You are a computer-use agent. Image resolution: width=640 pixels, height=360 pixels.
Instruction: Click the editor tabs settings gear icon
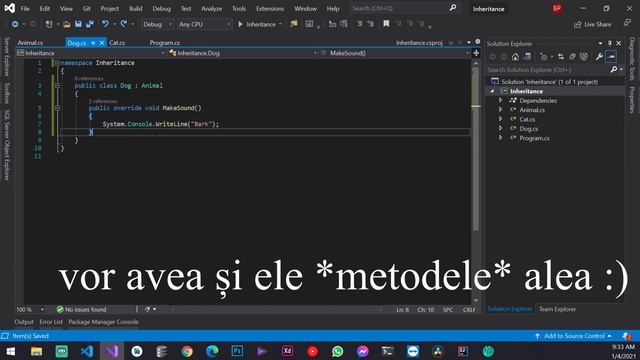click(478, 42)
